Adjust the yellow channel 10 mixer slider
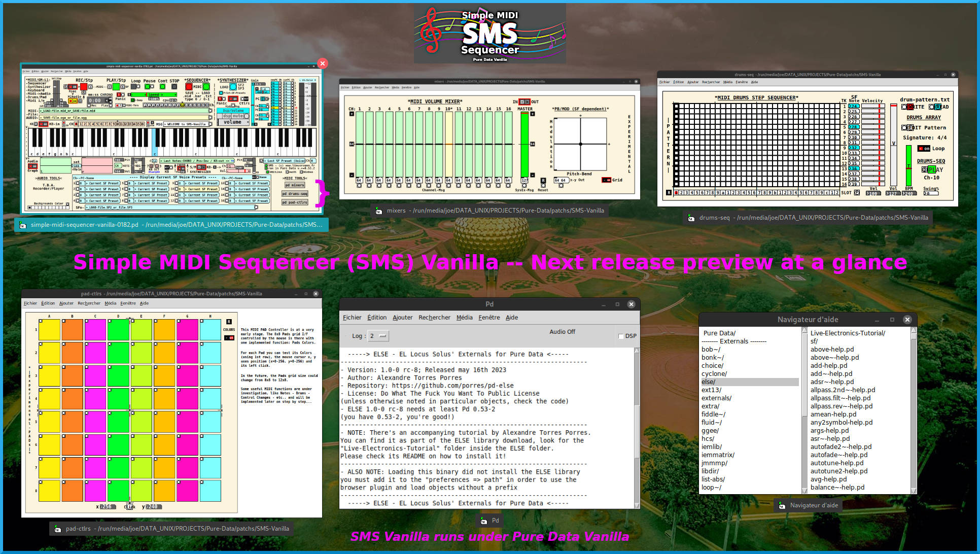 449,145
